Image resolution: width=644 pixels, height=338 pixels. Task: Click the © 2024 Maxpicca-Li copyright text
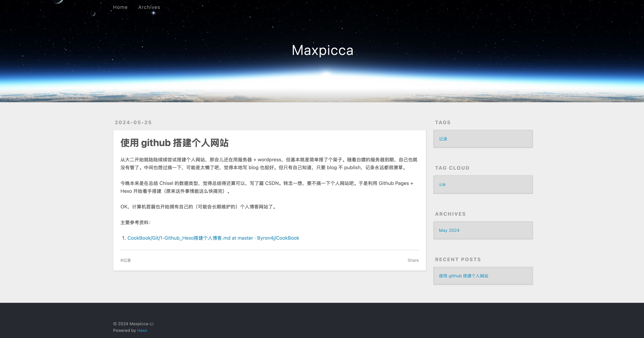point(133,324)
